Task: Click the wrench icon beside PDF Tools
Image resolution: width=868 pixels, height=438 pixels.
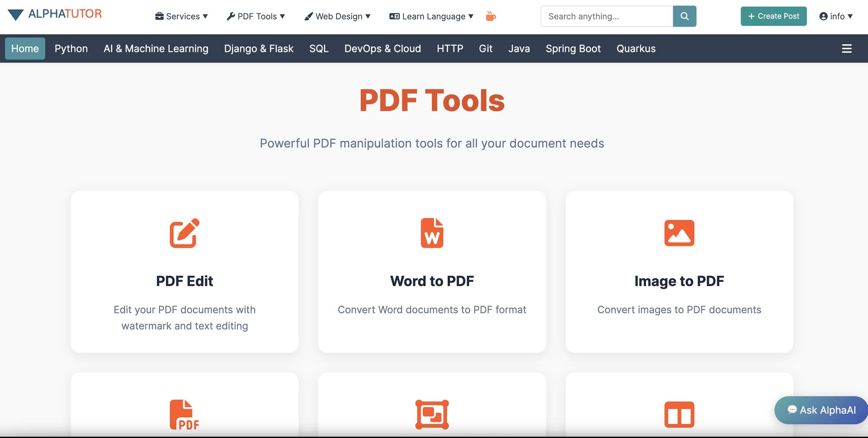Action: click(231, 16)
